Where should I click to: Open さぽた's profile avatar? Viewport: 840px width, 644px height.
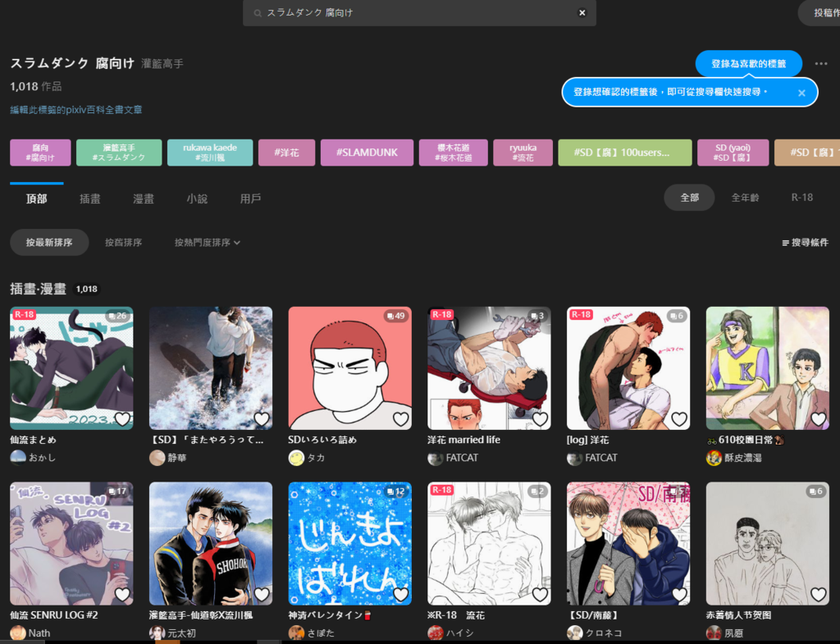point(296,633)
